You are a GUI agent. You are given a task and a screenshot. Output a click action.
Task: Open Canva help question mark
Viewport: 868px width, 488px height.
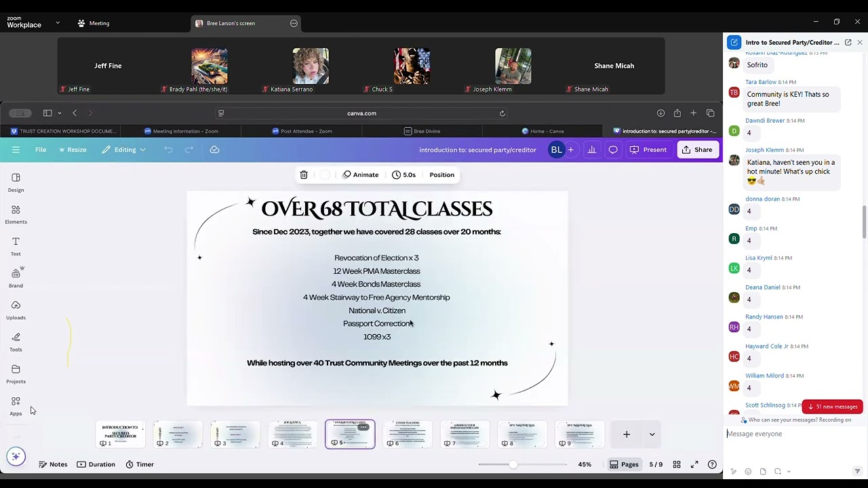[712, 464]
